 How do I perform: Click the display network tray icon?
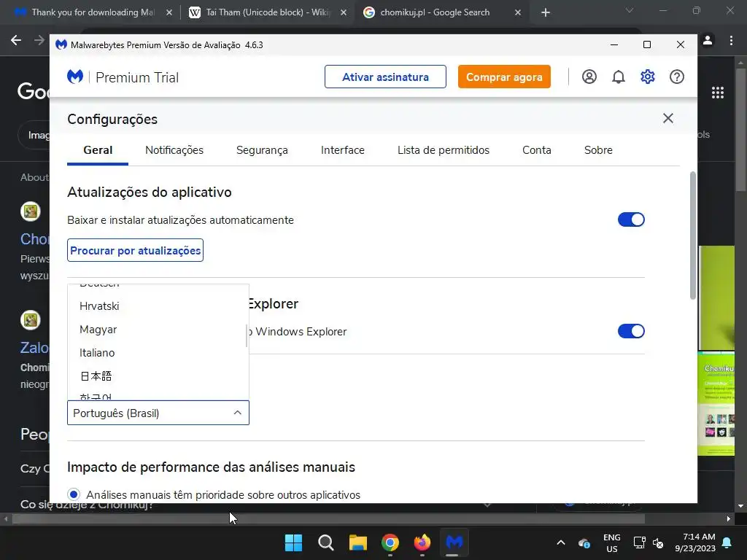[x=639, y=542]
